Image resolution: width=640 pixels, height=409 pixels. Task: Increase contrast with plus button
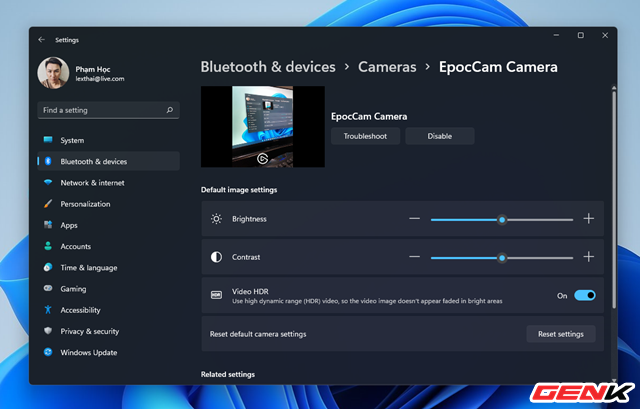point(589,257)
